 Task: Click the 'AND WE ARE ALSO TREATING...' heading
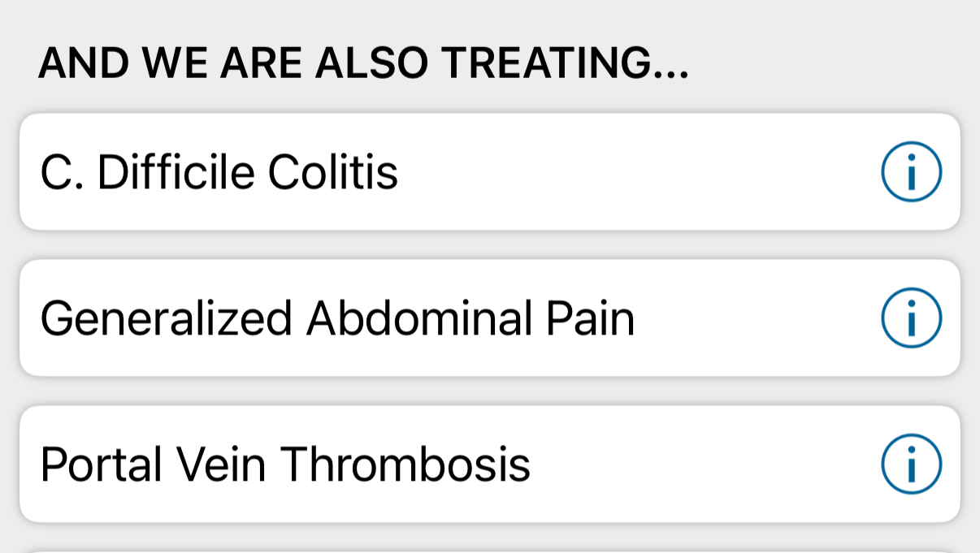pos(363,64)
